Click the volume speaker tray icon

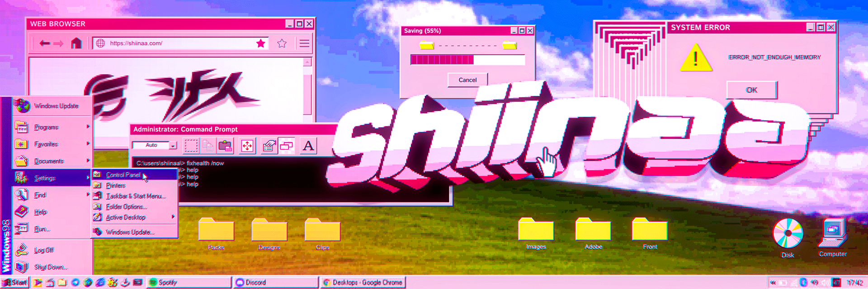click(825, 283)
